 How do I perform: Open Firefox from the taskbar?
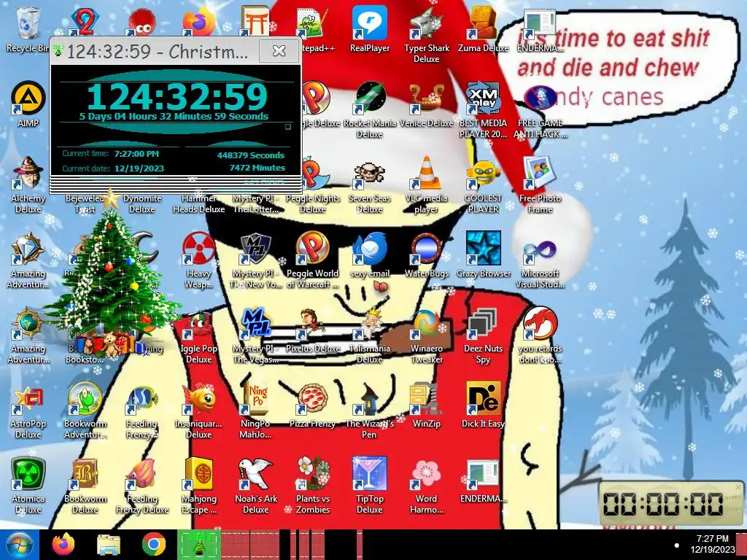[63, 545]
